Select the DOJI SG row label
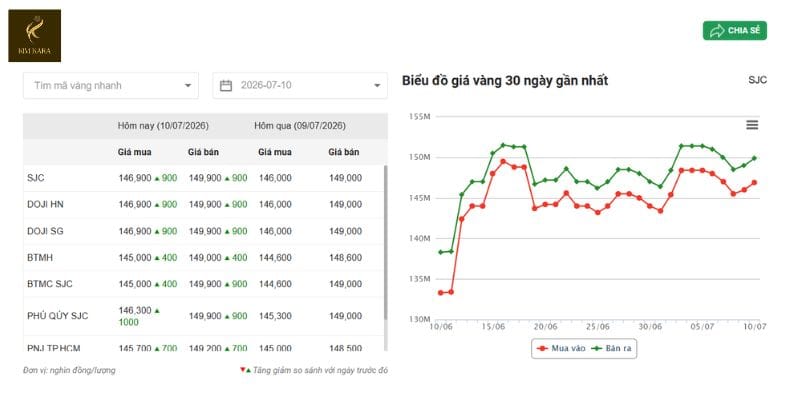The height and width of the screenshot is (400, 800). click(45, 231)
